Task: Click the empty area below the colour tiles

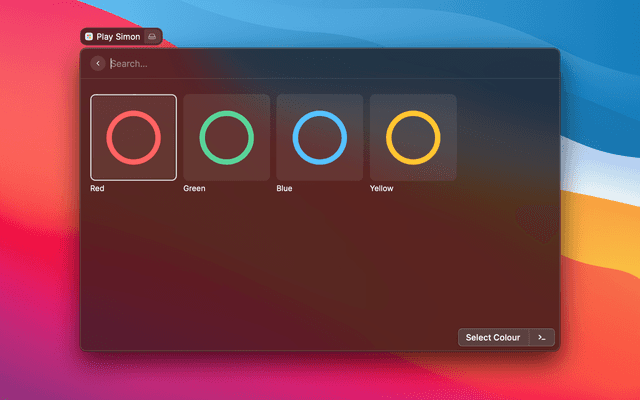Action: click(320, 260)
